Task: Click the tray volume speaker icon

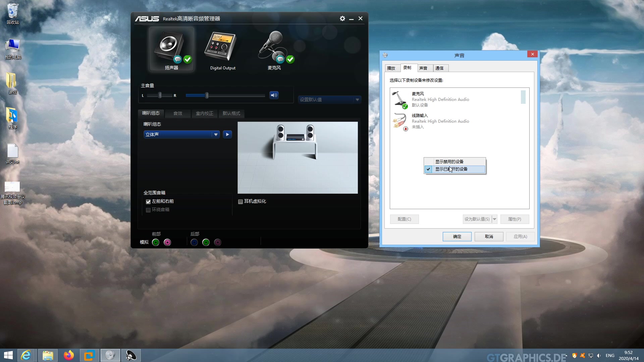Action: (599, 355)
